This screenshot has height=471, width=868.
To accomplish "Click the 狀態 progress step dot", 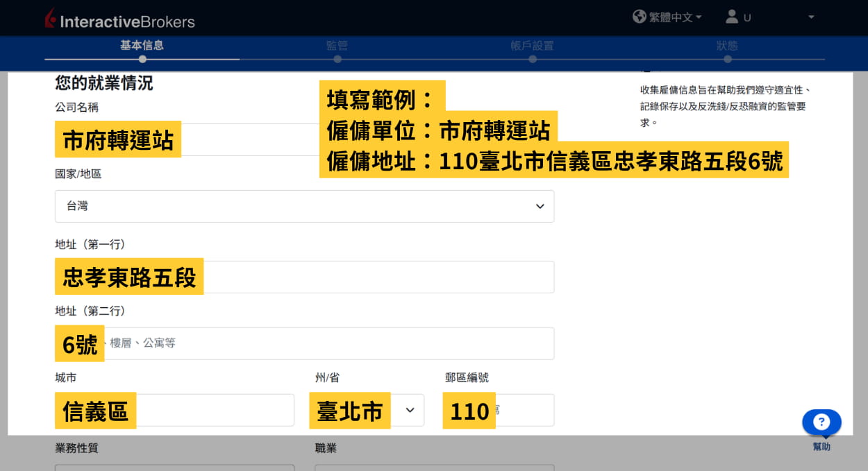I will 728,59.
